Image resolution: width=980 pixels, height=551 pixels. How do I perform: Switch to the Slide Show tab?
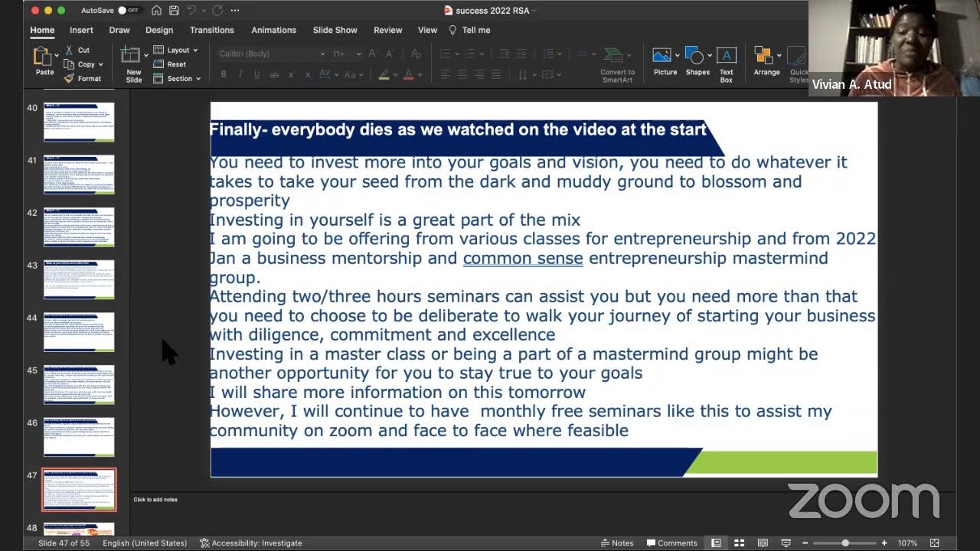click(335, 30)
